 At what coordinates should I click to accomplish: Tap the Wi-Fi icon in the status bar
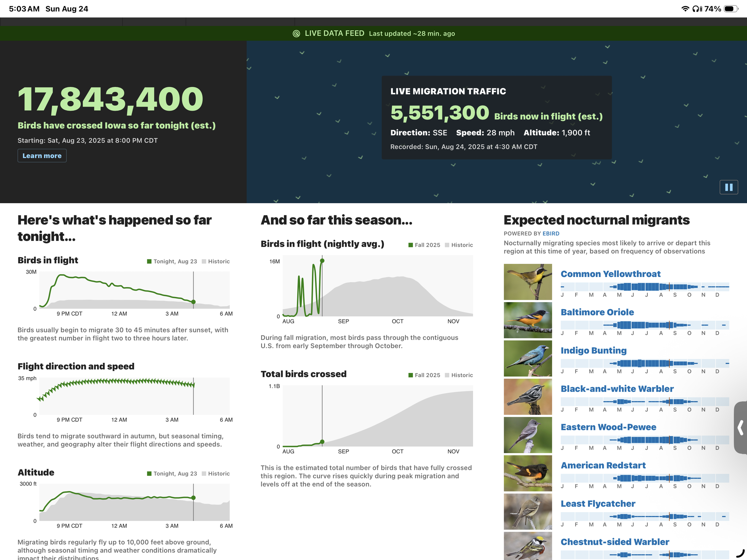(x=685, y=9)
